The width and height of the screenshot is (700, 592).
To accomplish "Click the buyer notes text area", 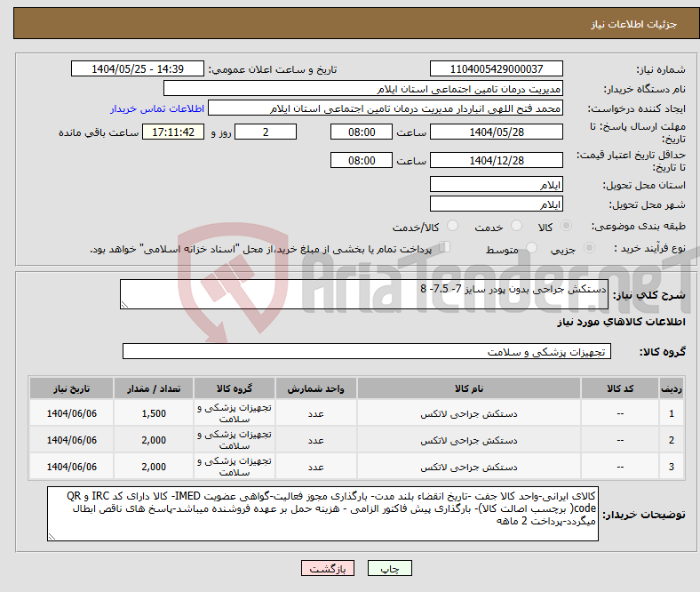I will tap(322, 514).
